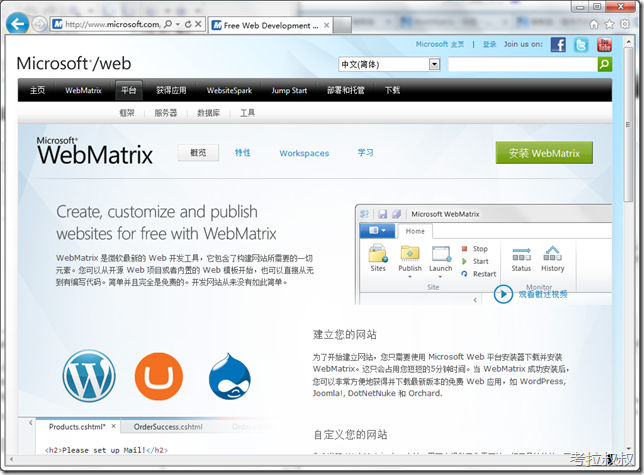This screenshot has height=475, width=644.
Task: Play the 观看概述视频 overview video
Action: coord(531,294)
